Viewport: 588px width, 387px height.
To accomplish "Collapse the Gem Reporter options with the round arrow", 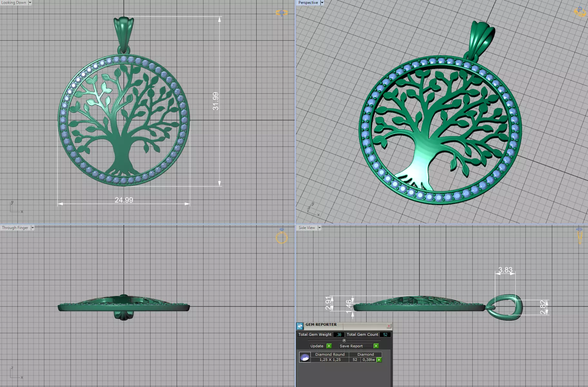I will 344,340.
